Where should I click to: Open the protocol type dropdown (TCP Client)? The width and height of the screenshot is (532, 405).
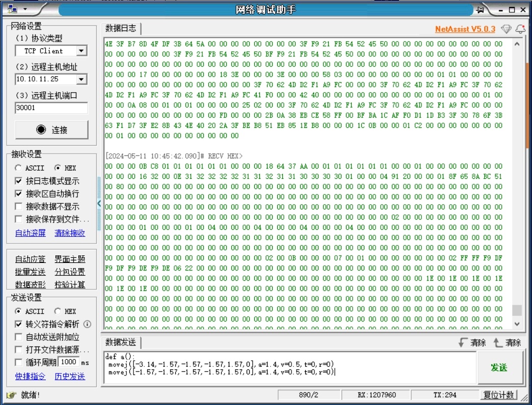82,51
